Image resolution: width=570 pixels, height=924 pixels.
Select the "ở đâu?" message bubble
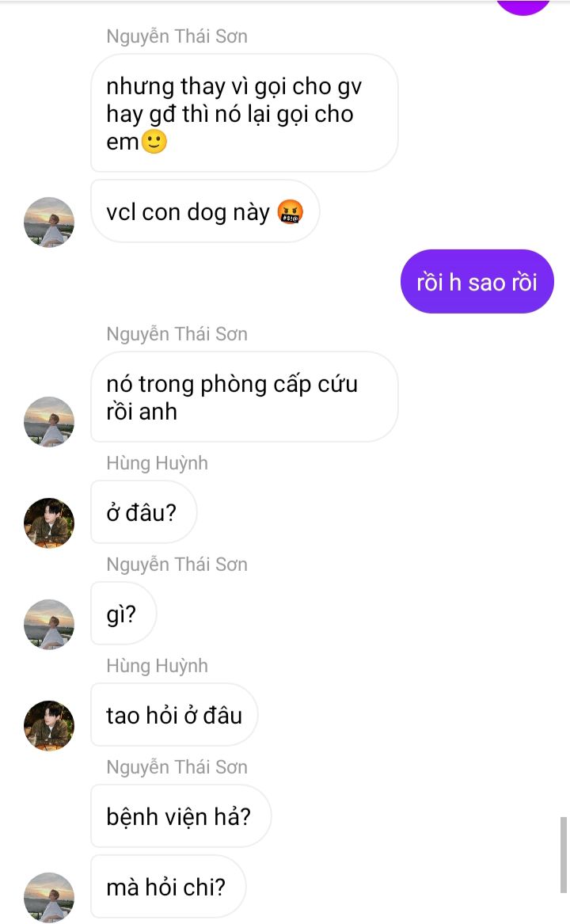143,512
